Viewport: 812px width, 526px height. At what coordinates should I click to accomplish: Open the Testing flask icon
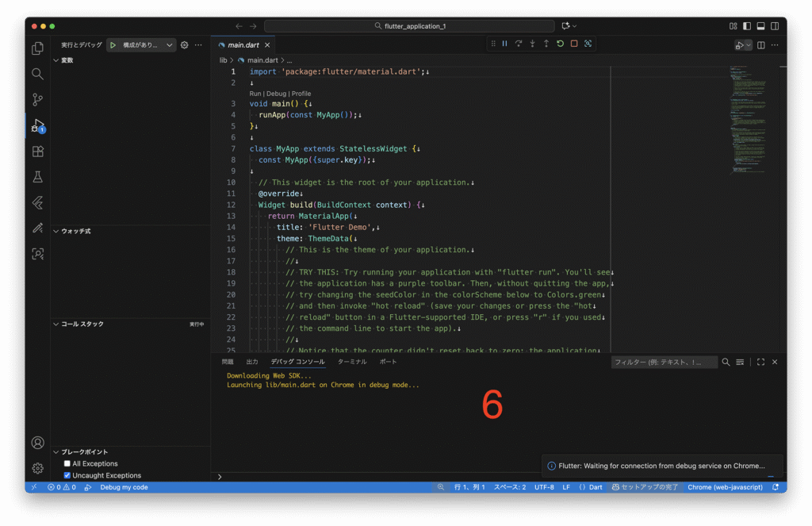37,177
